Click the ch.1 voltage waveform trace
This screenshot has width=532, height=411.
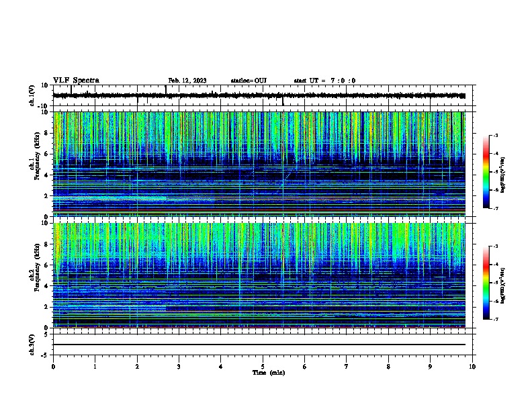point(259,96)
